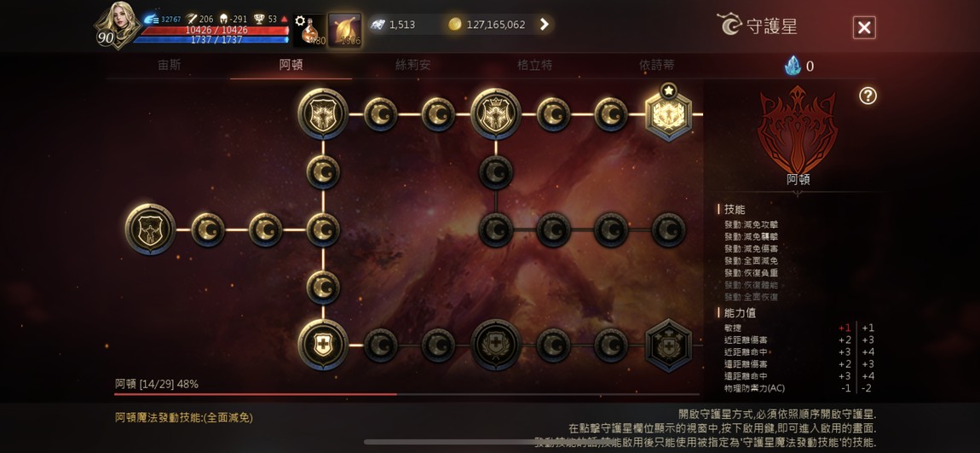Open the 依詩蒂 tab
The height and width of the screenshot is (453, 980).
[656, 65]
